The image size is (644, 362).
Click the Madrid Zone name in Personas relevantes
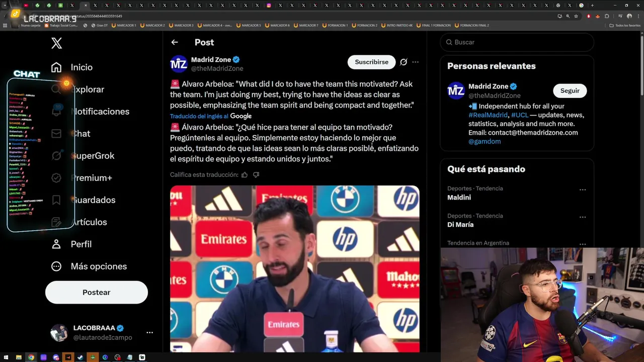tap(488, 86)
